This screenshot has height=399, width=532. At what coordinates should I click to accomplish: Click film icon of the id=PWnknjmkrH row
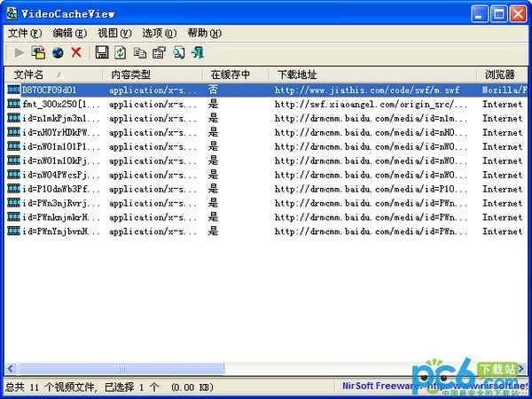pyautogui.click(x=14, y=217)
